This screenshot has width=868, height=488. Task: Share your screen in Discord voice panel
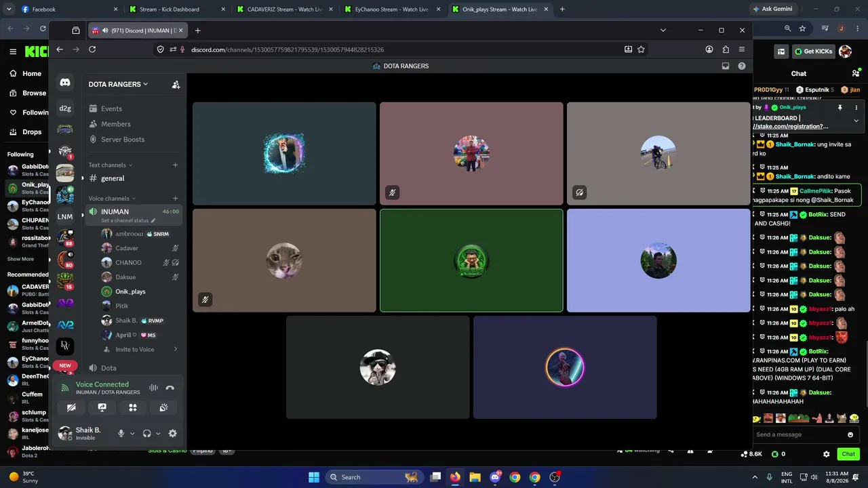[x=102, y=407]
